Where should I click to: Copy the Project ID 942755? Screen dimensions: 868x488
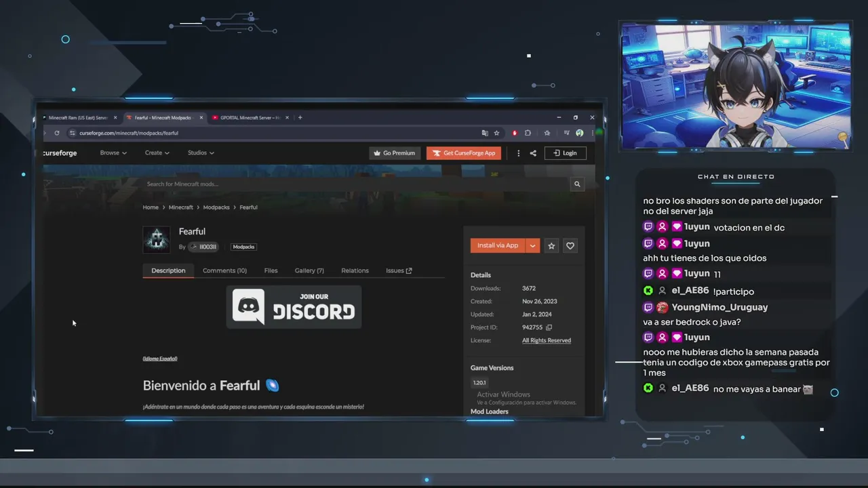pos(549,327)
